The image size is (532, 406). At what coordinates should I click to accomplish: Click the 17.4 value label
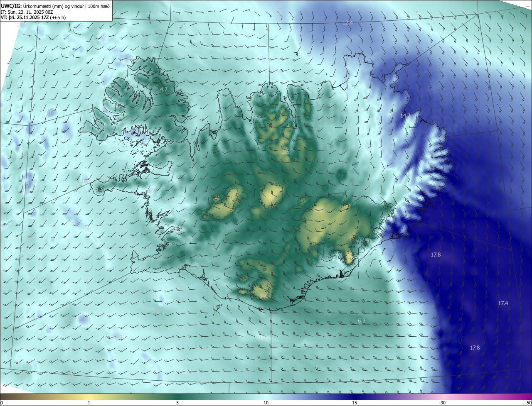503,303
